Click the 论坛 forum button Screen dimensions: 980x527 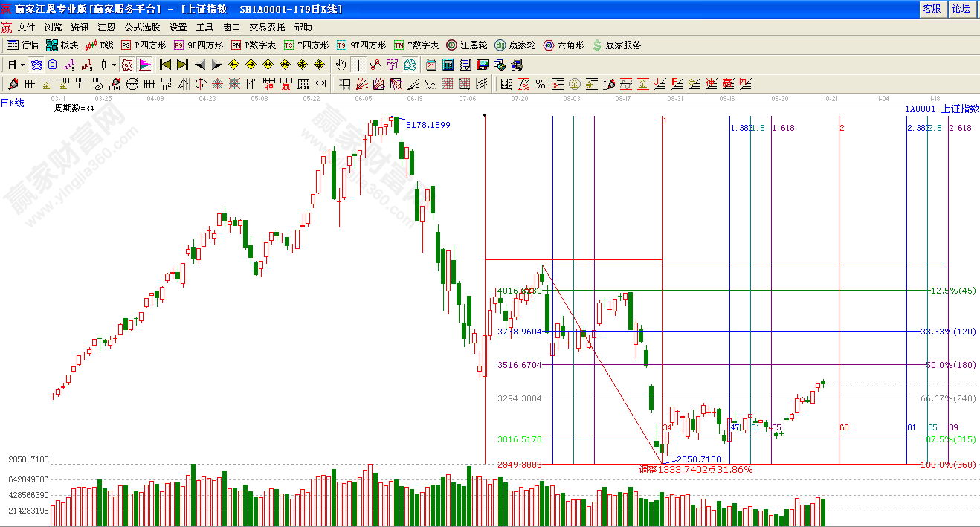coord(961,9)
